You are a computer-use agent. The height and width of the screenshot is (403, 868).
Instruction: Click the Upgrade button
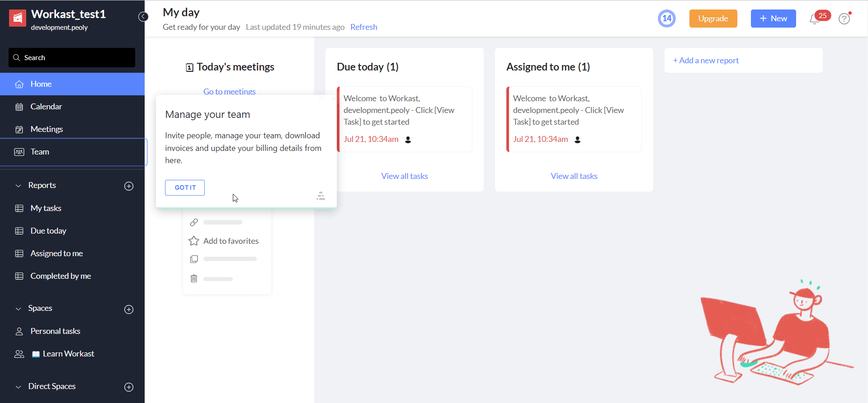(x=713, y=19)
